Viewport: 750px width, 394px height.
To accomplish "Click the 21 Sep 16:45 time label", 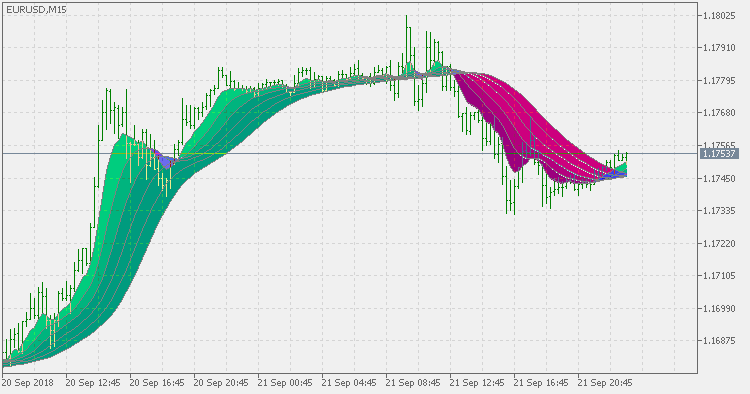I will [541, 383].
